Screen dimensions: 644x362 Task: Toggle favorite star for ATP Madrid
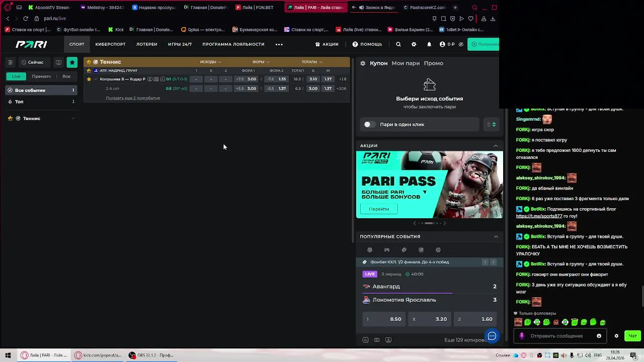(89, 70)
